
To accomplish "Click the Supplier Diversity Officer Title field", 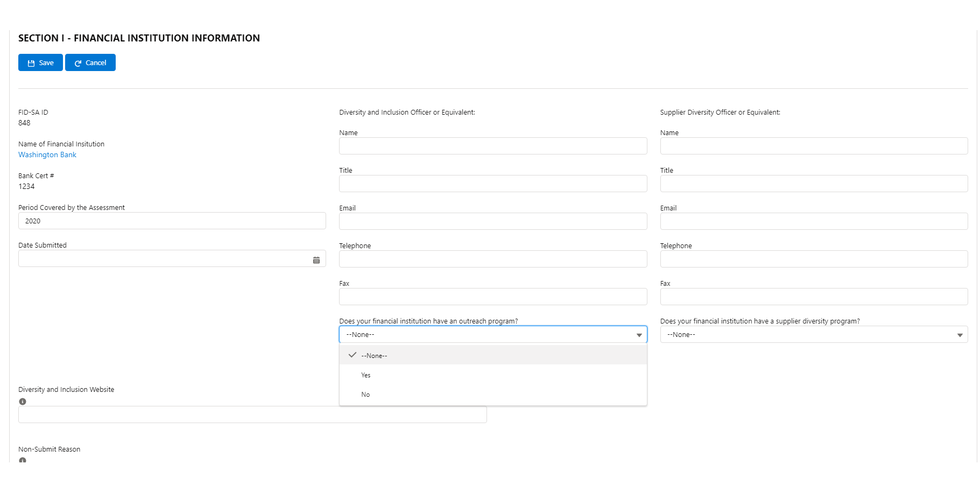I will [814, 184].
